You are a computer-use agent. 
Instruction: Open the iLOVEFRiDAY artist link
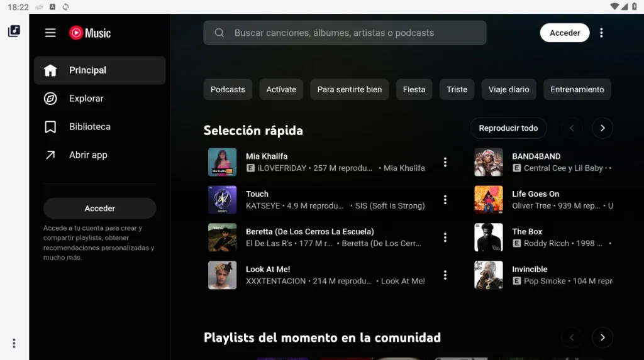point(282,168)
